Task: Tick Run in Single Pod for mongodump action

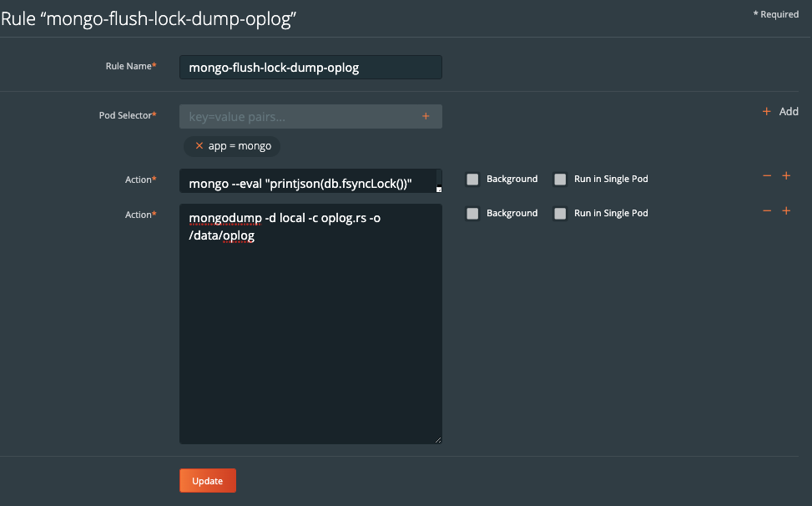Action: [x=560, y=214]
